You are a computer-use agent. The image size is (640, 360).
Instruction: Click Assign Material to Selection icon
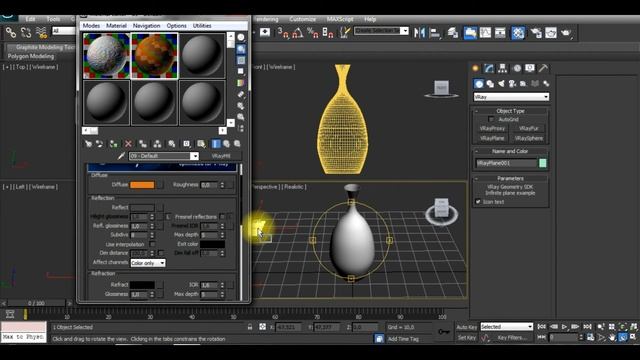[x=113, y=144]
